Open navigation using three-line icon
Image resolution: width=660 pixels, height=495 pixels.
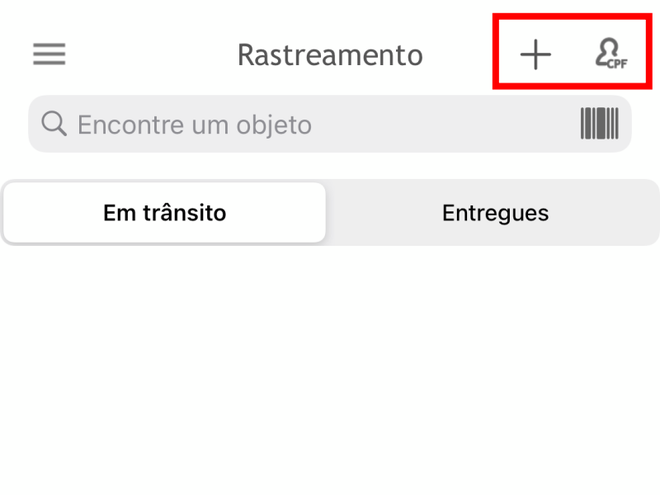[49, 54]
